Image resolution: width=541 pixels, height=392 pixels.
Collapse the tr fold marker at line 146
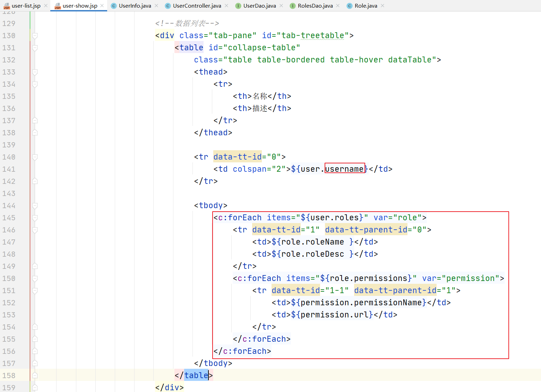point(35,230)
